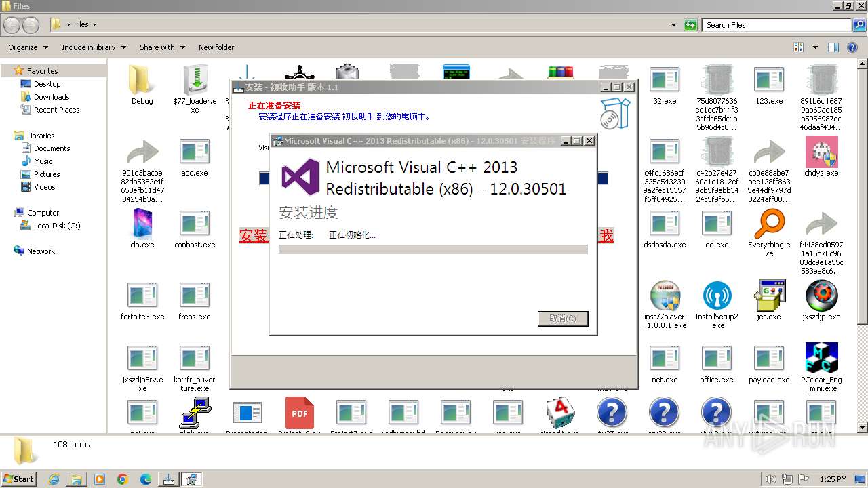
Task: Select the freas.exe file icon
Action: point(195,296)
